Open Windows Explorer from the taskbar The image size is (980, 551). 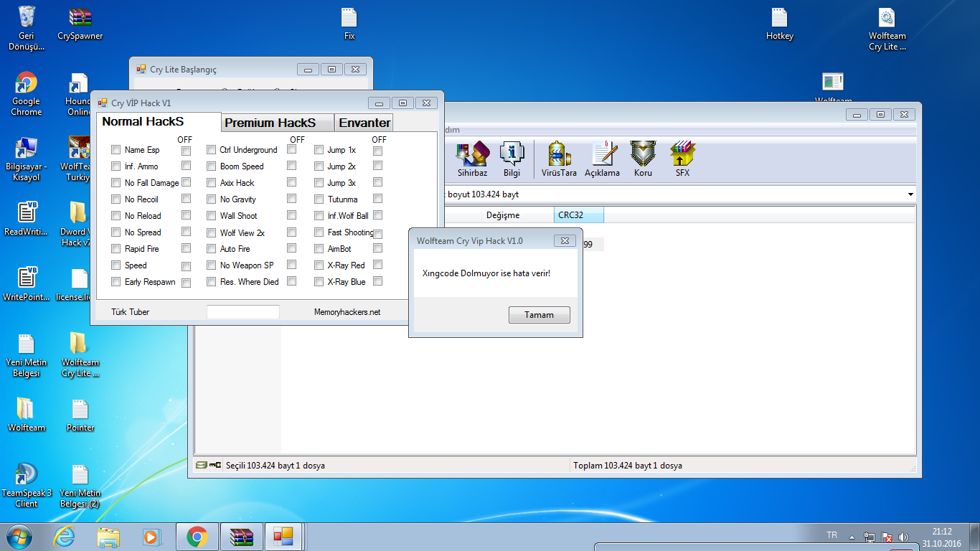pos(109,537)
